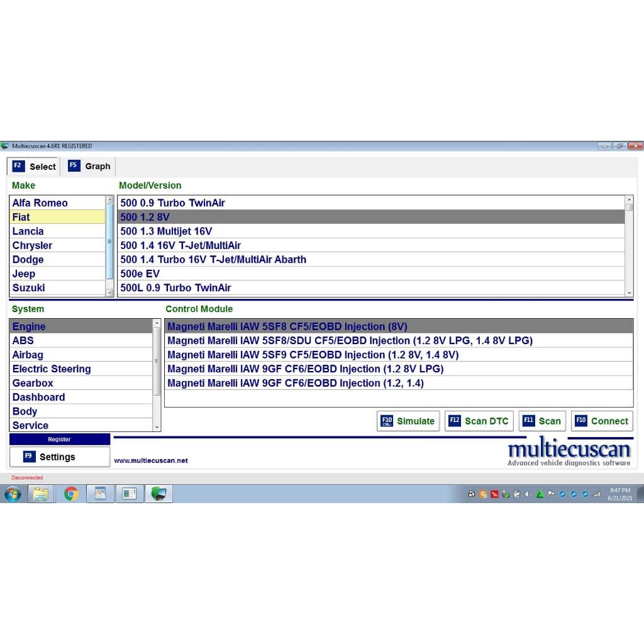Click the F5 icon beside Graph

[x=74, y=165]
